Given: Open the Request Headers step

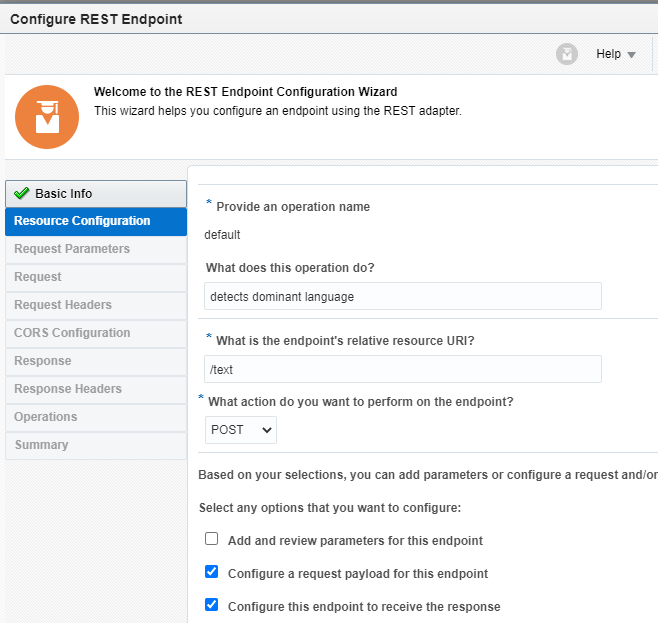Looking at the screenshot, I should tap(63, 305).
